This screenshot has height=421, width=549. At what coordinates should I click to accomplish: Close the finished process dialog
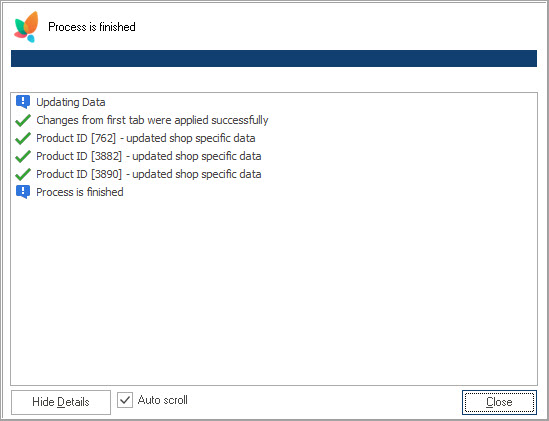[499, 402]
